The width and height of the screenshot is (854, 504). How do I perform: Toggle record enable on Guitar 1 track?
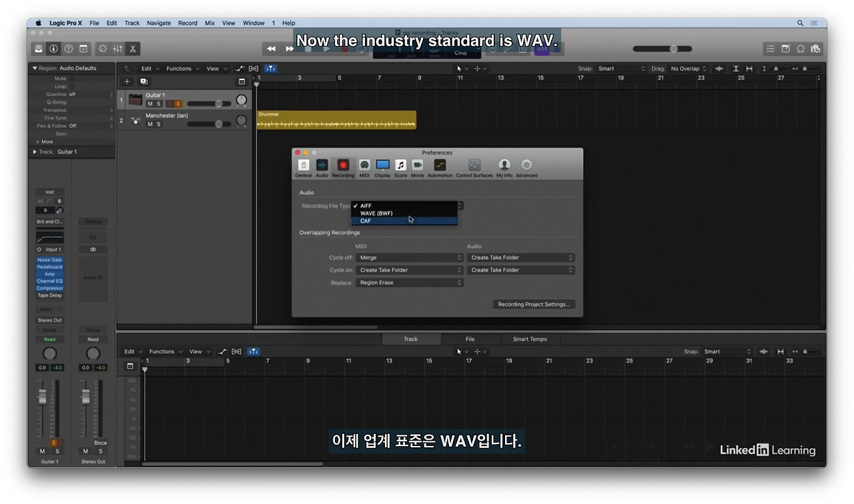pos(169,104)
